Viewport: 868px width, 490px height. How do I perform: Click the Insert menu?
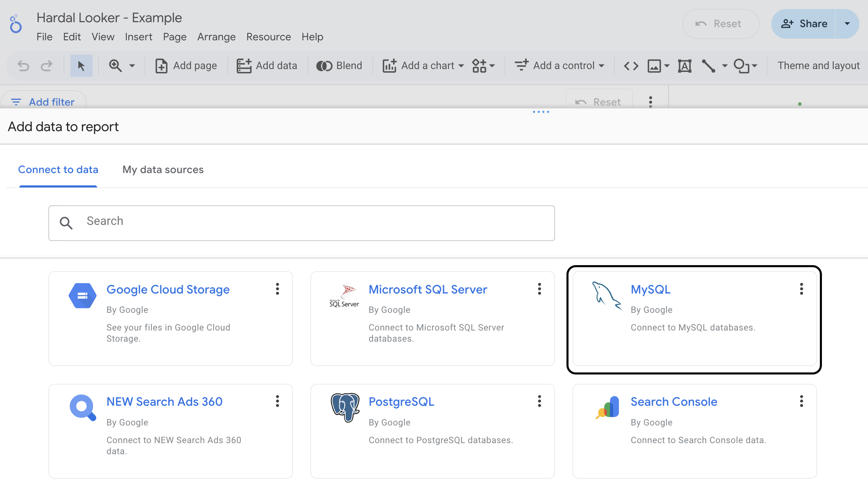pyautogui.click(x=138, y=37)
